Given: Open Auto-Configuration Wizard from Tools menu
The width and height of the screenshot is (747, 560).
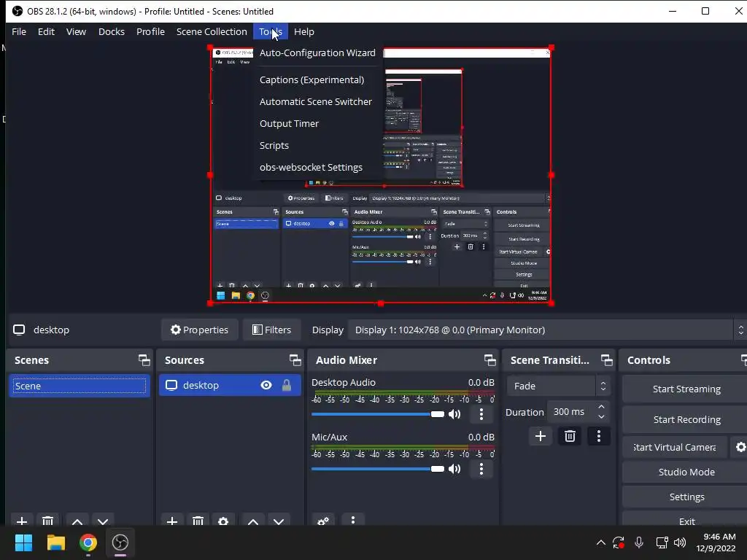Looking at the screenshot, I should pyautogui.click(x=317, y=52).
